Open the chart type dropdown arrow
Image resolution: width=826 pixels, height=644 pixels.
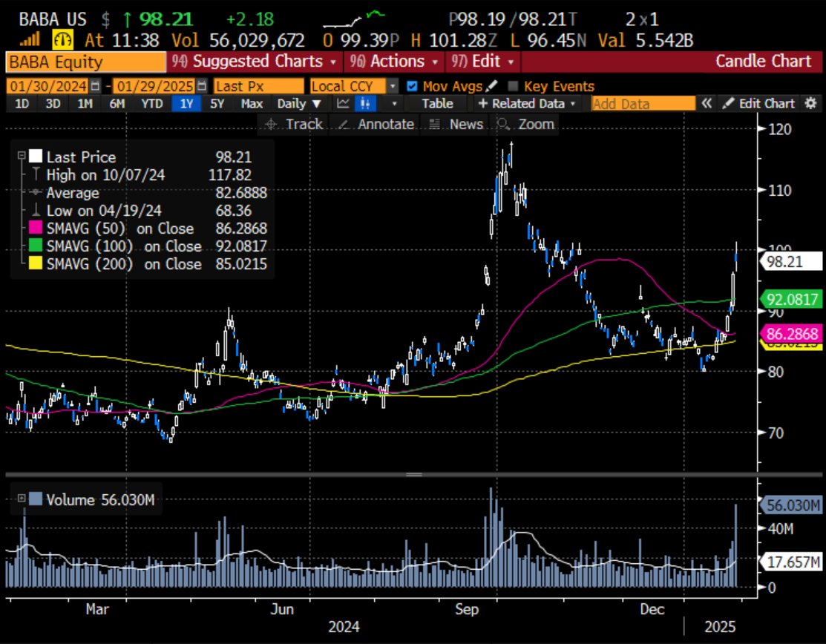[x=393, y=104]
